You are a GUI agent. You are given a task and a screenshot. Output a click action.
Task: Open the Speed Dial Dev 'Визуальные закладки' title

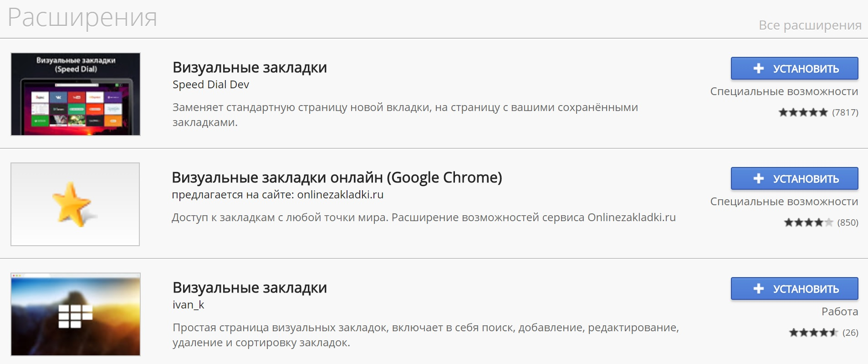250,68
